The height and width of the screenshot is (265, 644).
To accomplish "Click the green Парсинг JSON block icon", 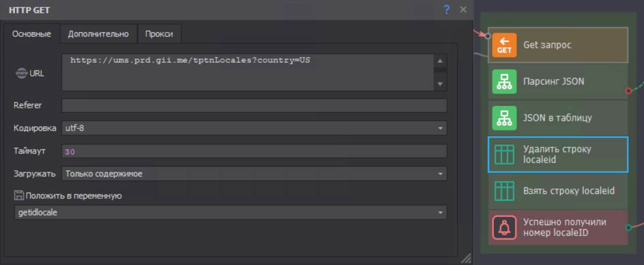I will (x=504, y=82).
